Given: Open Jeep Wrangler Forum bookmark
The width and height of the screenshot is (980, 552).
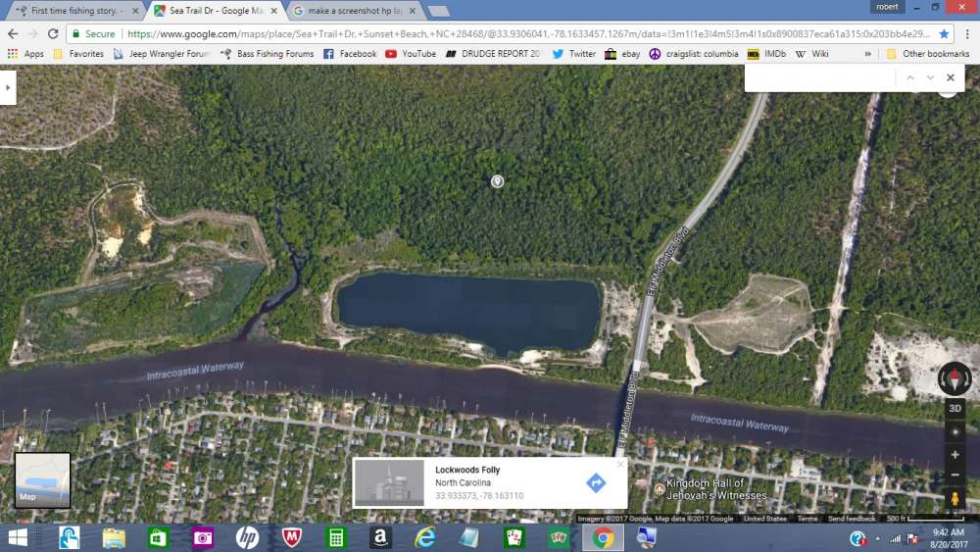Looking at the screenshot, I should pyautogui.click(x=162, y=54).
